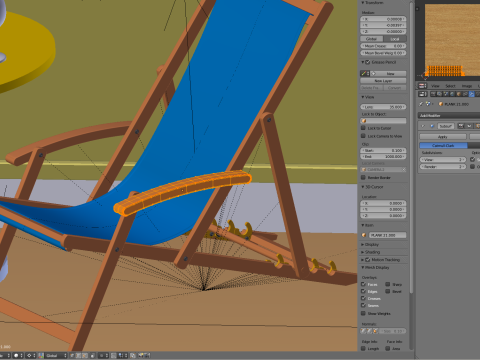Open the Render Layers properties tab icon
This screenshot has height=360, width=480.
click(439, 94)
